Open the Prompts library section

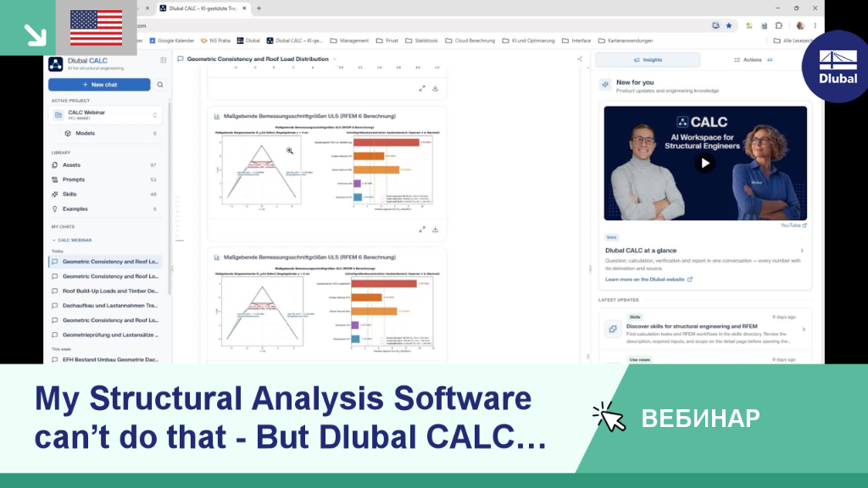(x=104, y=180)
